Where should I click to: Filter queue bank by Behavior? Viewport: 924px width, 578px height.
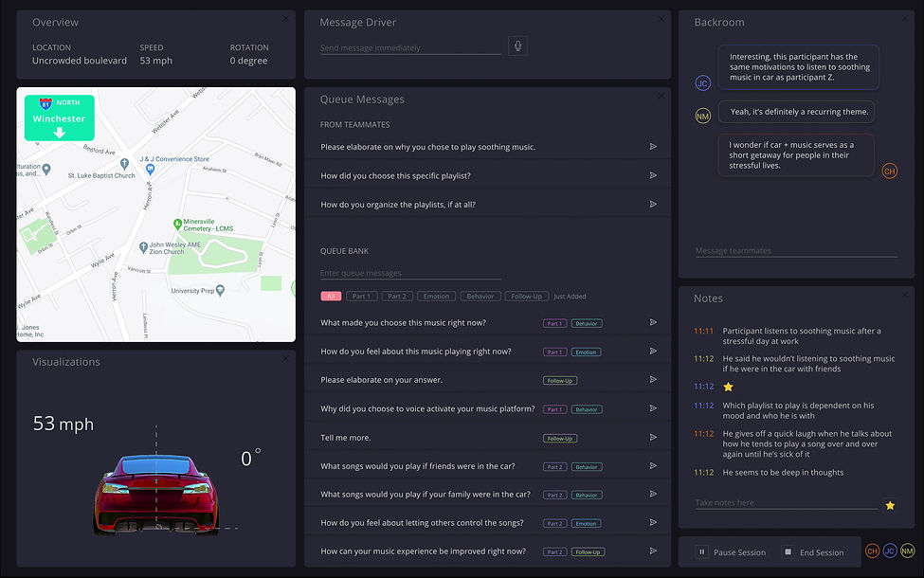[x=480, y=297]
